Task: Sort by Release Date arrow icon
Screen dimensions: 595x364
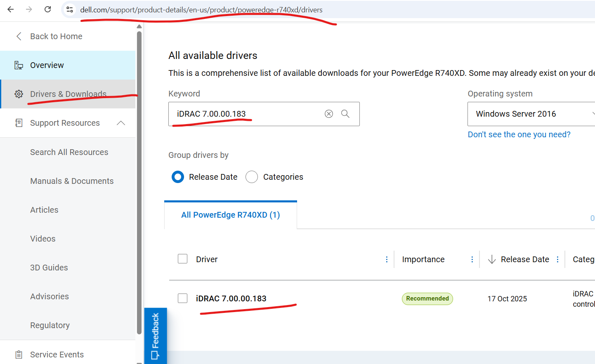Action: point(491,259)
